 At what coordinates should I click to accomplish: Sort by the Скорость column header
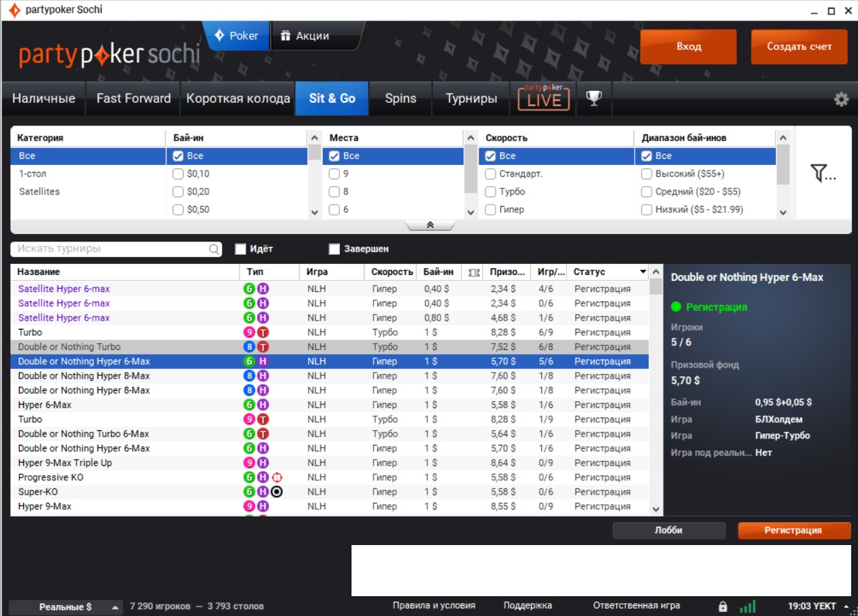tap(392, 272)
